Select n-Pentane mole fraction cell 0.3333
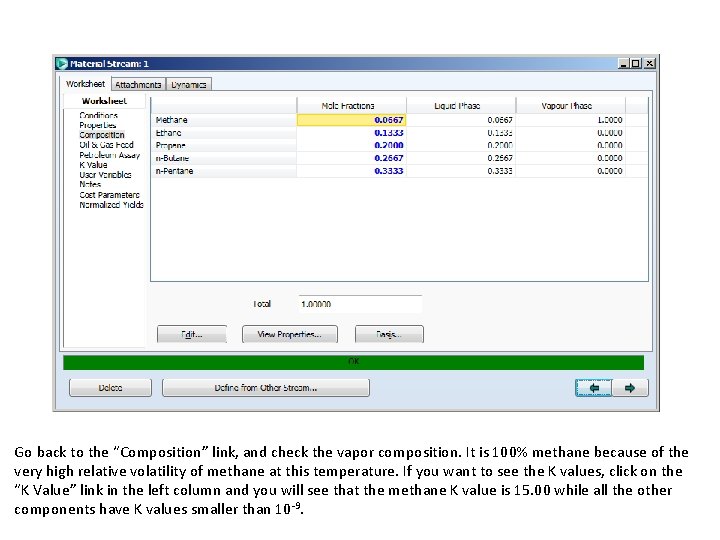Screen dimensions: 720x540 tap(351, 171)
